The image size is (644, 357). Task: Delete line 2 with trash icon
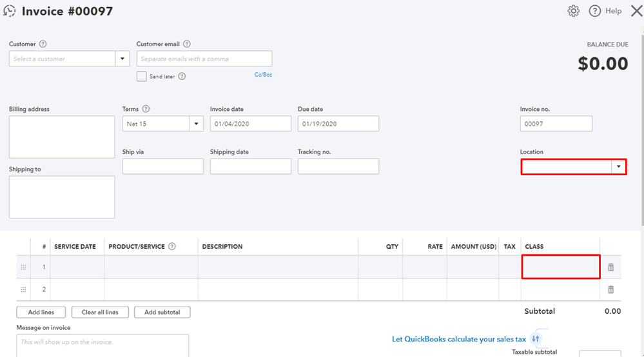610,290
